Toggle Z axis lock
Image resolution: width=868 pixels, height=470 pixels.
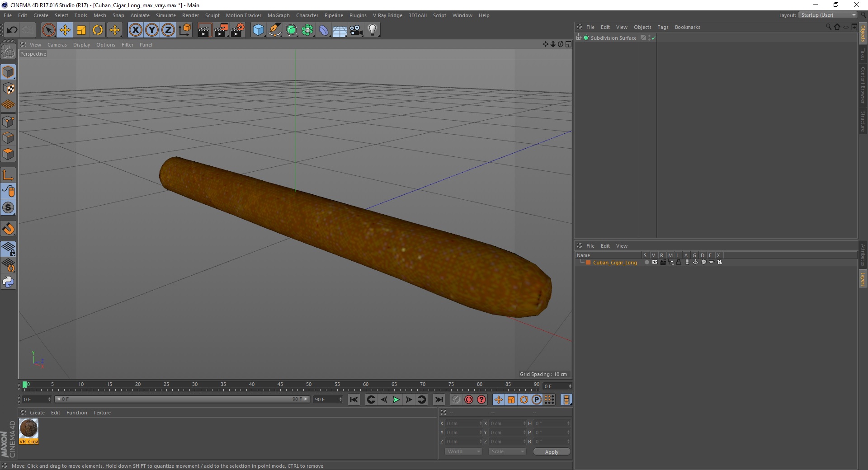168,30
